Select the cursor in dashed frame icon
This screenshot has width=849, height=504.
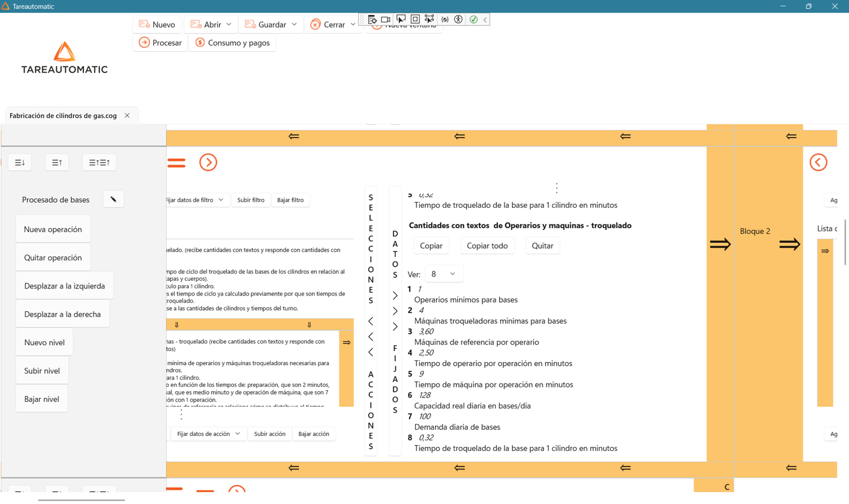pyautogui.click(x=429, y=19)
